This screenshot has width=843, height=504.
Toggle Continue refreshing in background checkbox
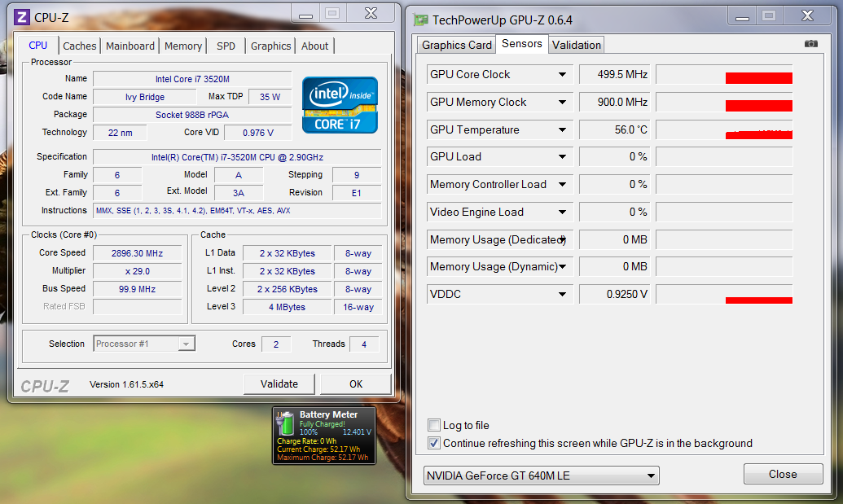click(x=434, y=443)
